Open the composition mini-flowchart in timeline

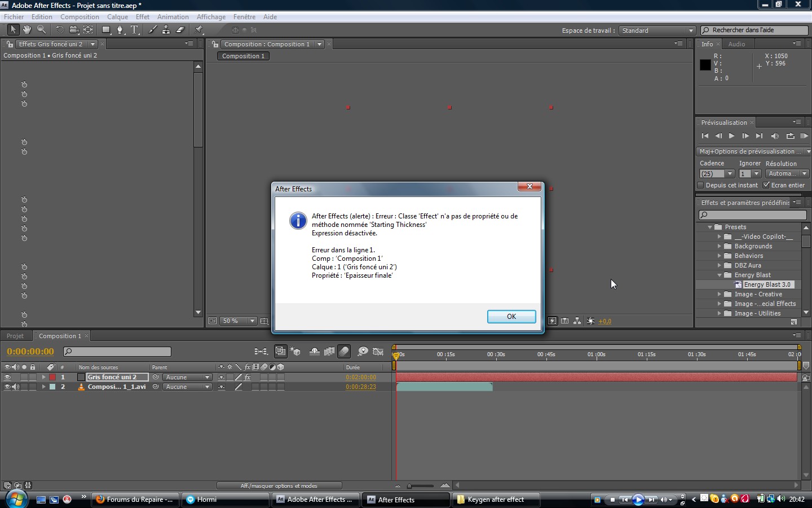(x=261, y=352)
